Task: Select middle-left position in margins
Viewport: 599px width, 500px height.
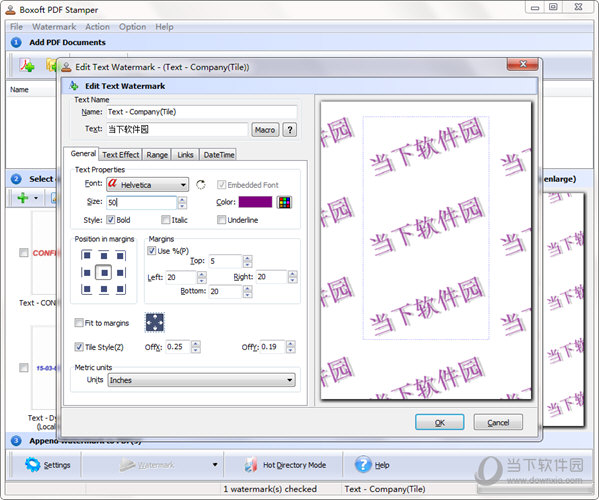Action: click(x=87, y=272)
